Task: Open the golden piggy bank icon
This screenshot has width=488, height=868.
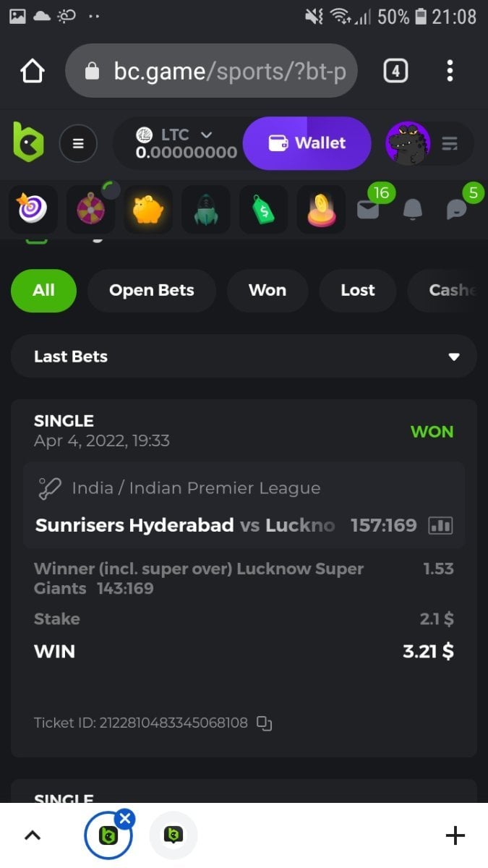Action: (148, 210)
